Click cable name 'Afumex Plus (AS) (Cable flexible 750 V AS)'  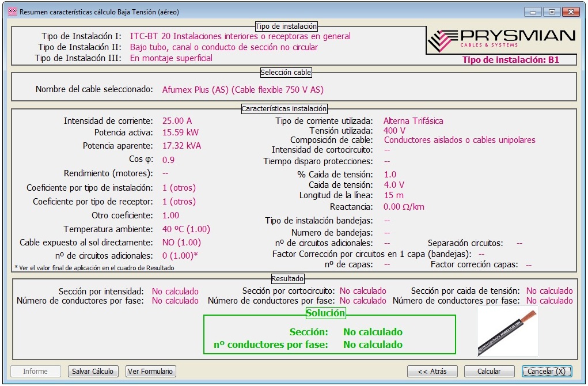coord(243,90)
